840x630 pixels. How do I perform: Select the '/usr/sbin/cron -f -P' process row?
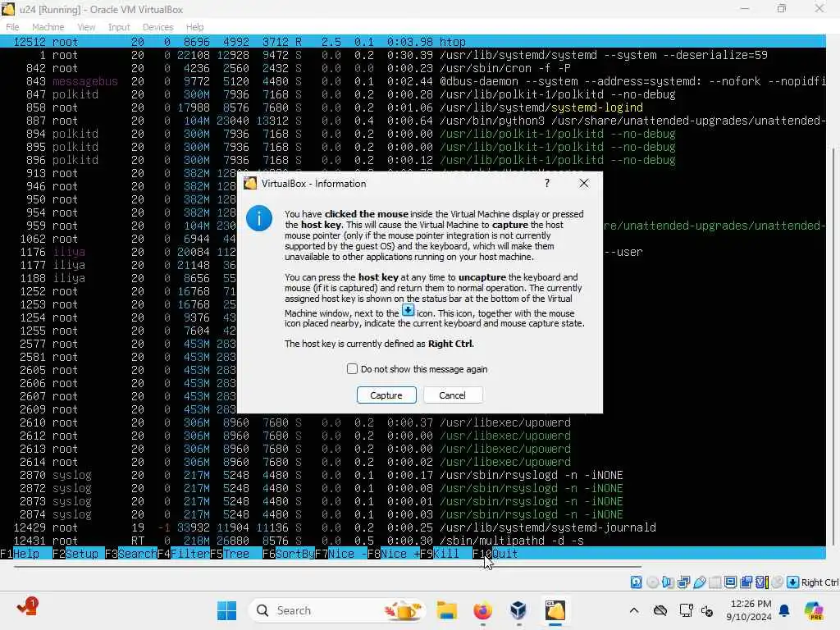pyautogui.click(x=413, y=68)
